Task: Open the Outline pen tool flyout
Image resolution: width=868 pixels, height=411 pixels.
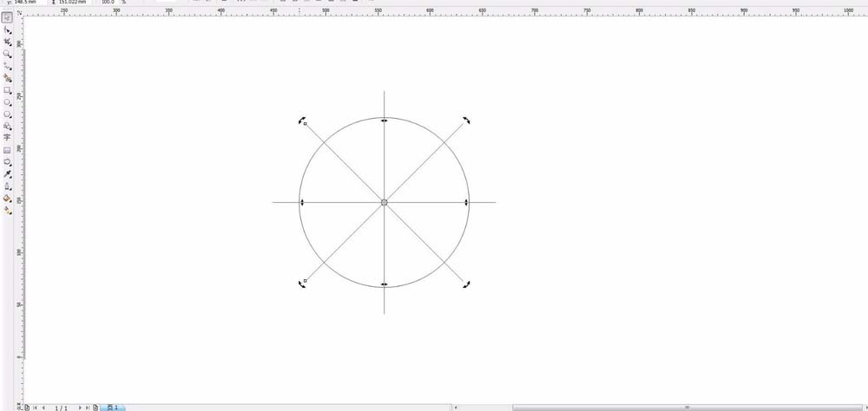Action: click(x=7, y=186)
